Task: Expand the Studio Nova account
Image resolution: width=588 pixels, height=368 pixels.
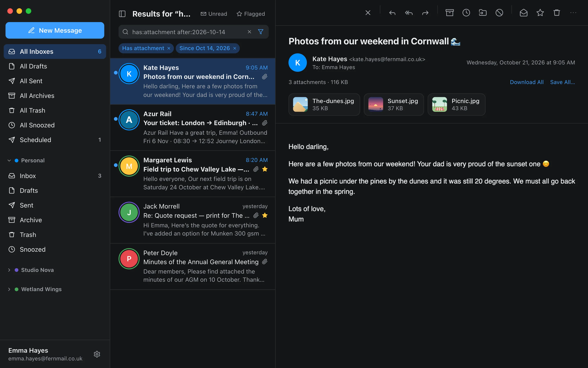Action: point(9,270)
